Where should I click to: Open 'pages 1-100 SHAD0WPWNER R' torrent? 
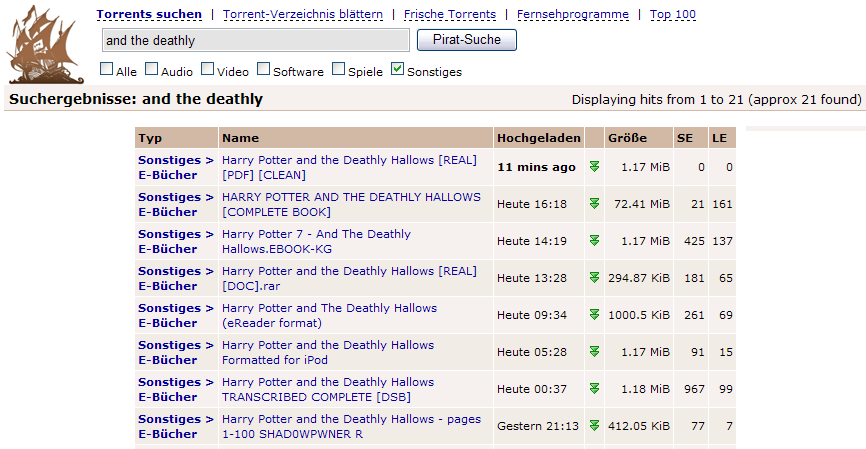coord(351,426)
